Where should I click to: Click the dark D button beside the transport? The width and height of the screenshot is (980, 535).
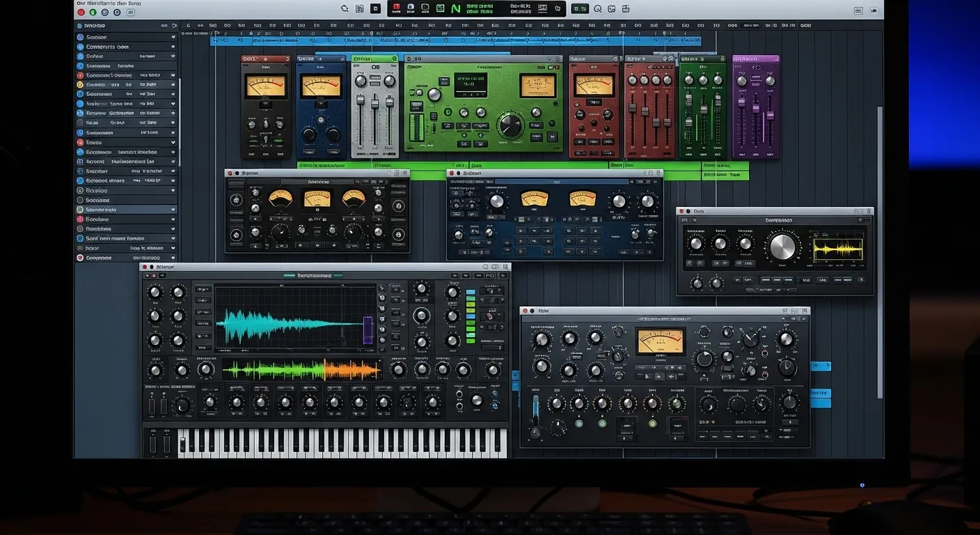click(x=376, y=8)
